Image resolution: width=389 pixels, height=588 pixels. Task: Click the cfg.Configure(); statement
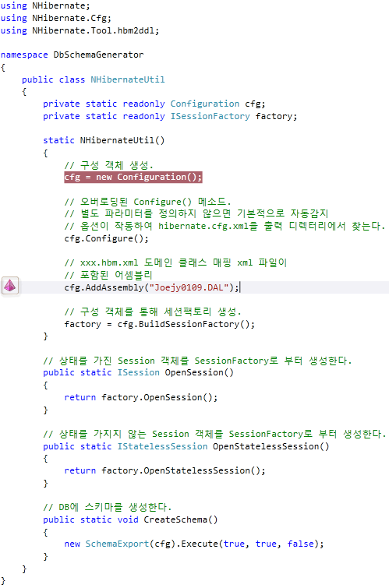pyautogui.click(x=106, y=238)
